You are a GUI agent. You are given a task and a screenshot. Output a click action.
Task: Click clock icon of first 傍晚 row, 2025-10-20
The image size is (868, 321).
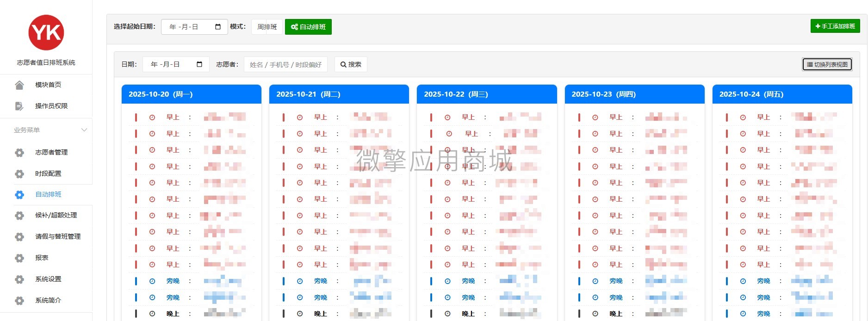point(152,281)
